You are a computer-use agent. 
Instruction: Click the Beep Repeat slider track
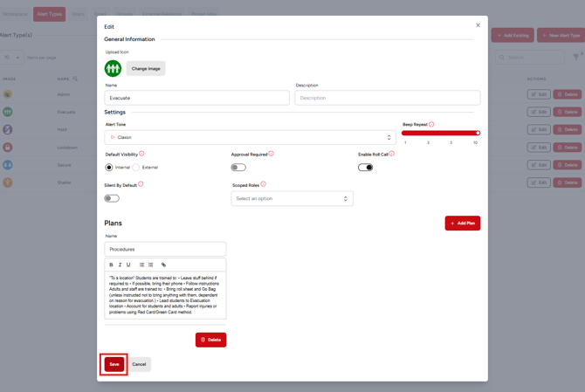(x=440, y=133)
